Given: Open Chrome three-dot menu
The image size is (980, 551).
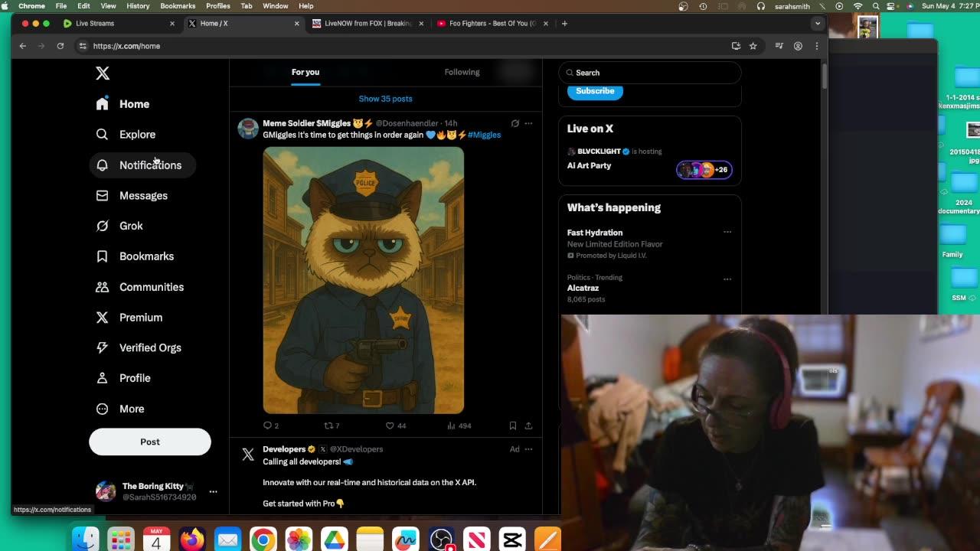Looking at the screenshot, I should point(817,46).
